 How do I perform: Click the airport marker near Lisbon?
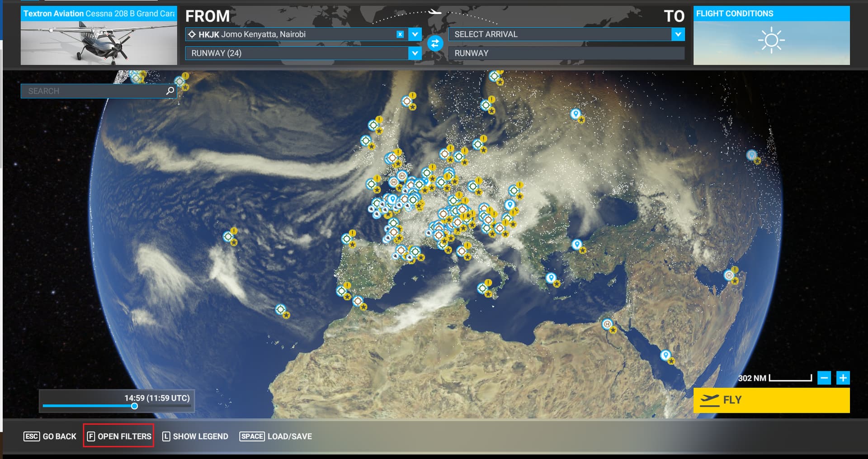tap(342, 291)
